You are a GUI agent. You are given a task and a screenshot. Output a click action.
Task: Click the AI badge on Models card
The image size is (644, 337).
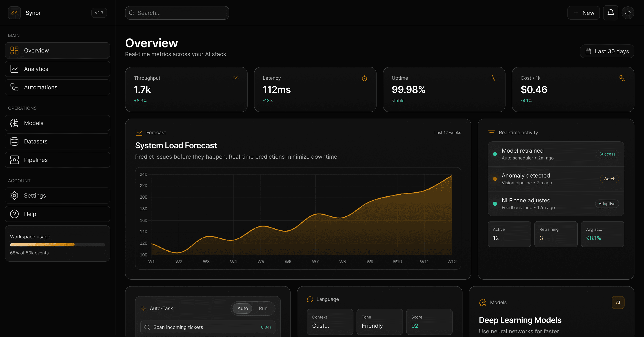click(618, 302)
